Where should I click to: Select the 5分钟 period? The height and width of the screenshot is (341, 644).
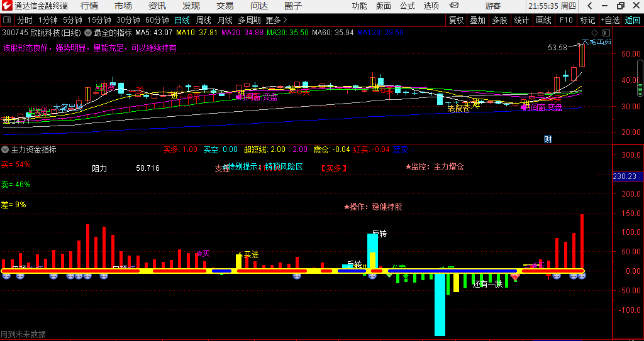[x=73, y=20]
